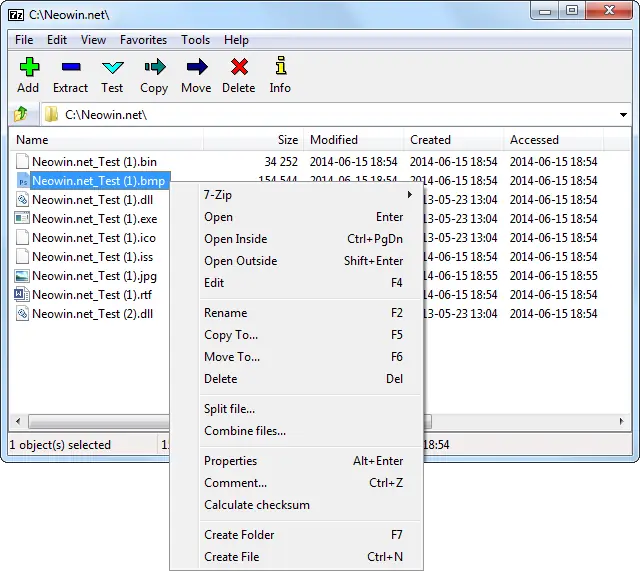Click icon of Neowin.net_Test (1).exe
The image size is (640, 571).
point(22,218)
